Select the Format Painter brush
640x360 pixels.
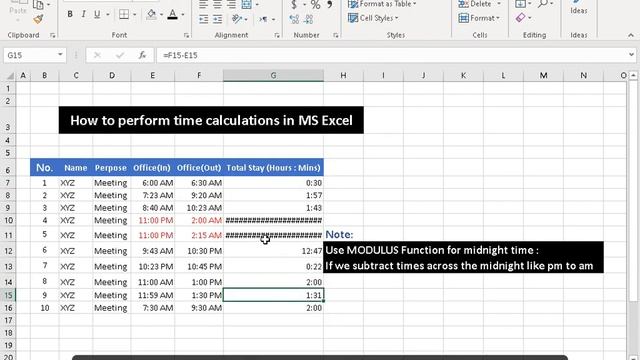tap(38, 19)
